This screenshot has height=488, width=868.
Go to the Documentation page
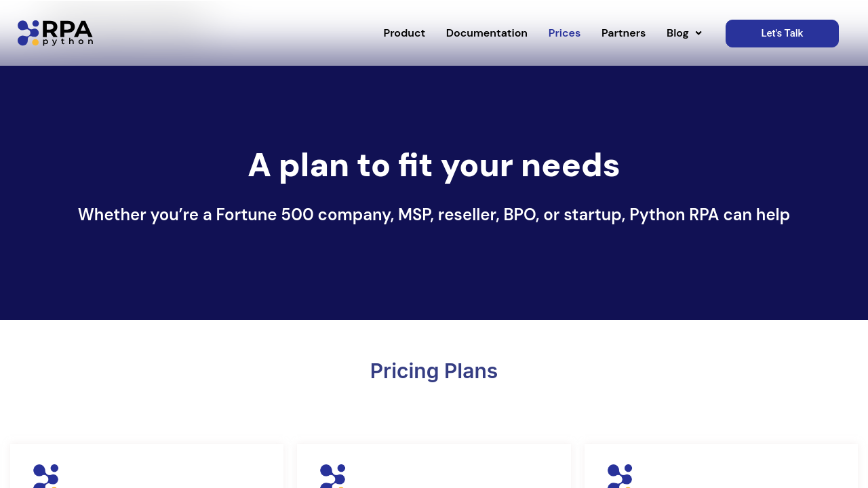pyautogui.click(x=486, y=33)
